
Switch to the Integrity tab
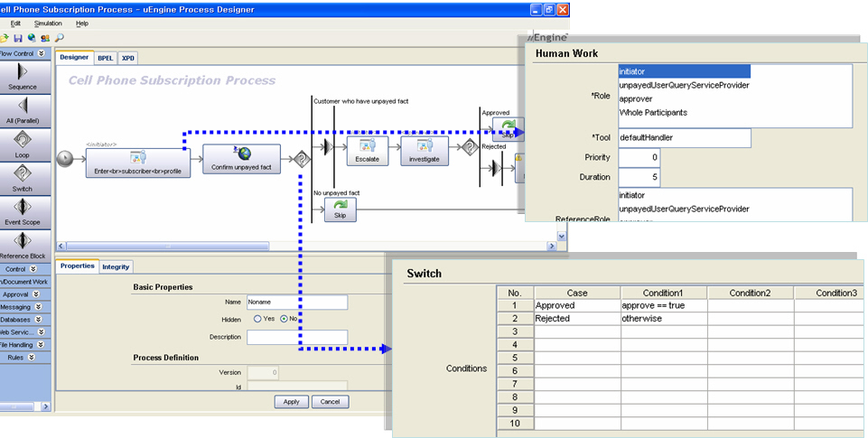pyautogui.click(x=116, y=267)
